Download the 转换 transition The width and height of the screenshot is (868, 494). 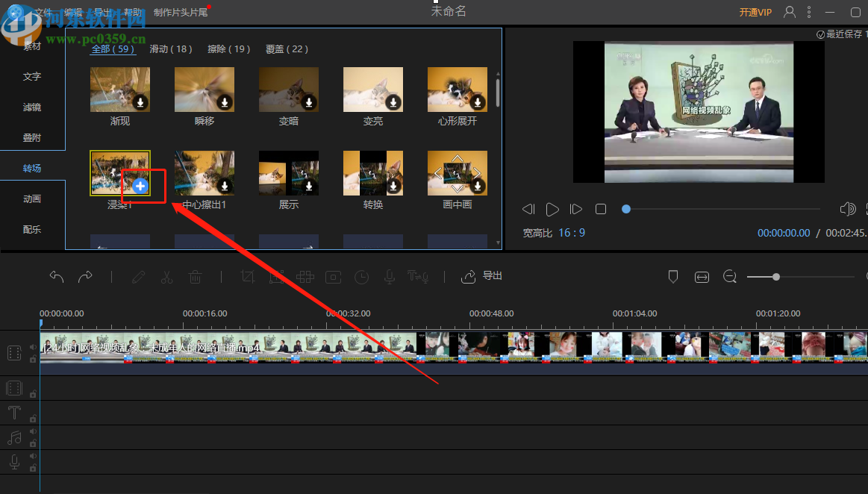click(393, 187)
